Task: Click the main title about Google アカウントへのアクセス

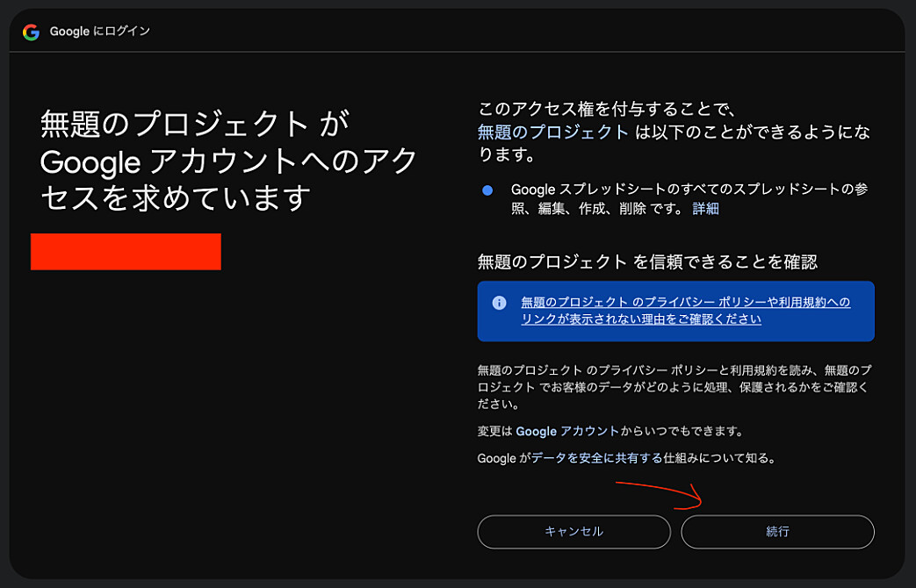Action: coord(228,161)
